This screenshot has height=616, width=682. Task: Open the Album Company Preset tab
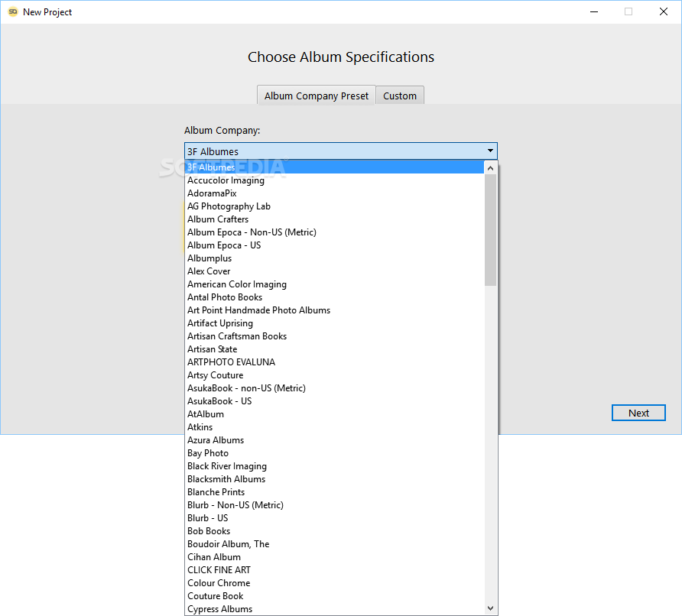317,96
